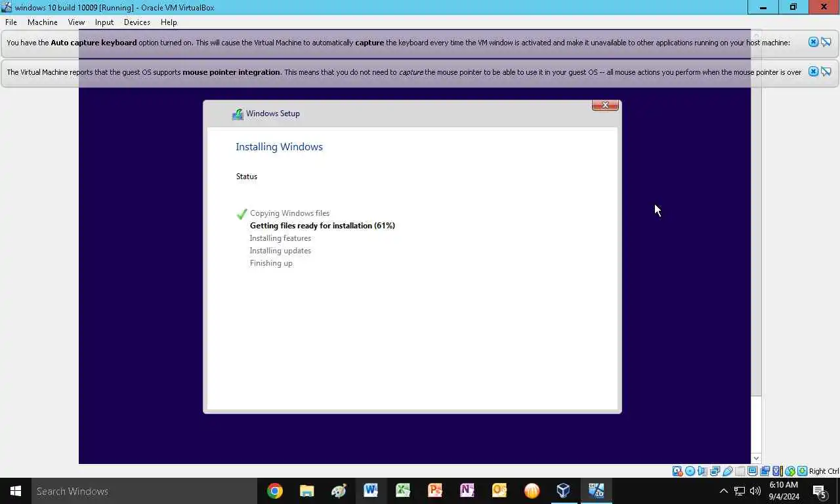The image size is (840, 504).
Task: Open the clock showing 6:10 AM
Action: point(784,491)
